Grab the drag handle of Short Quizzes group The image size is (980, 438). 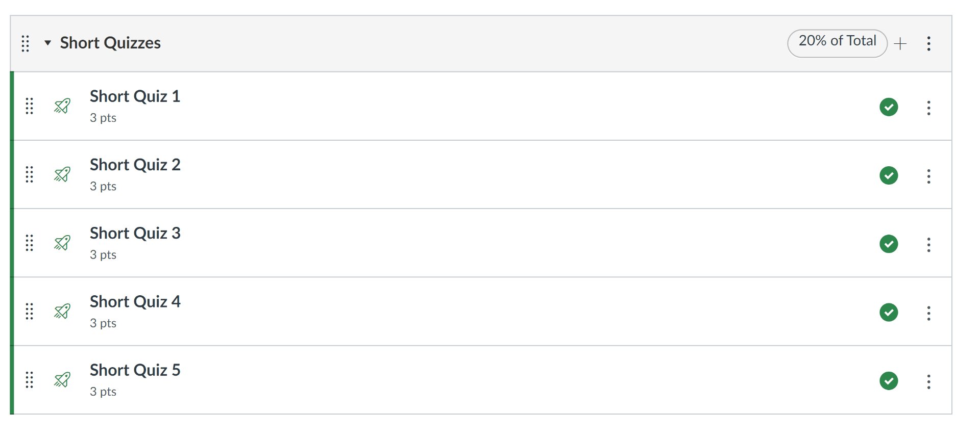pyautogui.click(x=25, y=43)
